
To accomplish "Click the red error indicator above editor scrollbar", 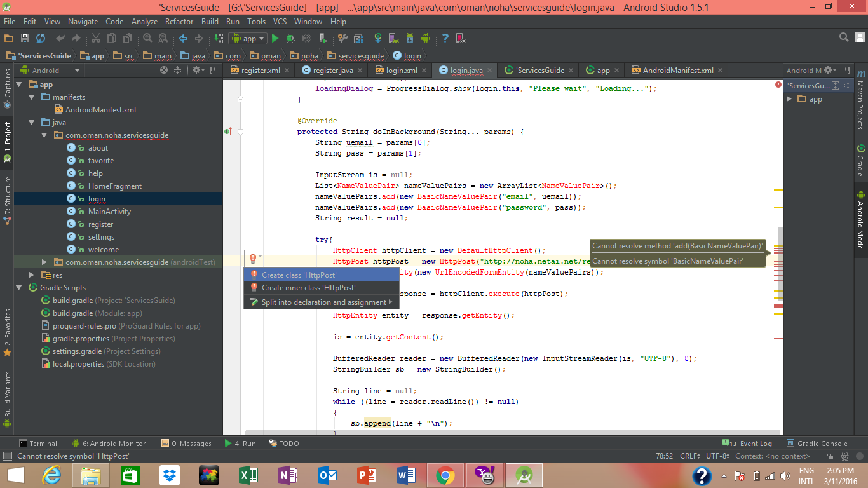I will (778, 85).
